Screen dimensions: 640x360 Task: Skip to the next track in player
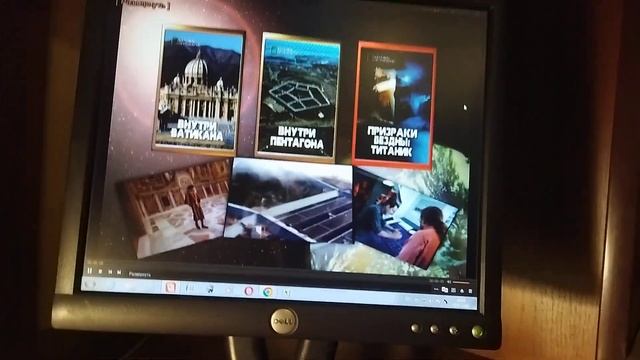pos(119,272)
